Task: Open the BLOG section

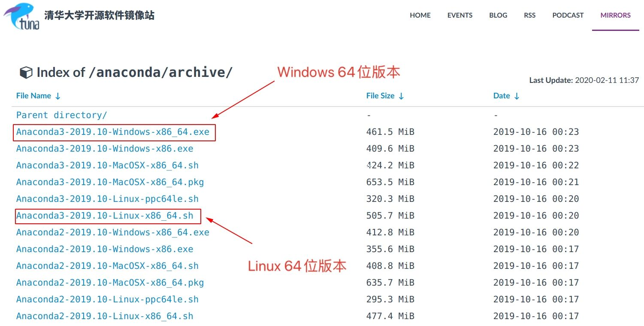Action: click(x=498, y=15)
